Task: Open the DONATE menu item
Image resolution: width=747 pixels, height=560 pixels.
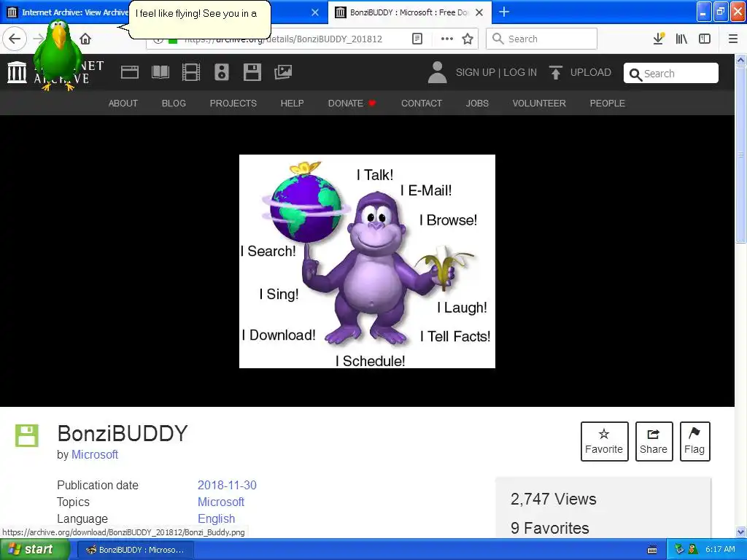Action: [352, 104]
